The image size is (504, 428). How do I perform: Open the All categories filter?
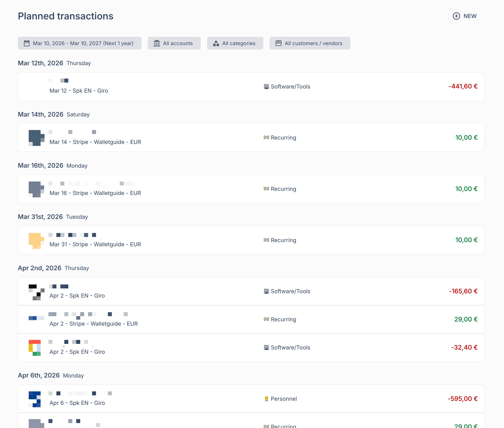235,43
